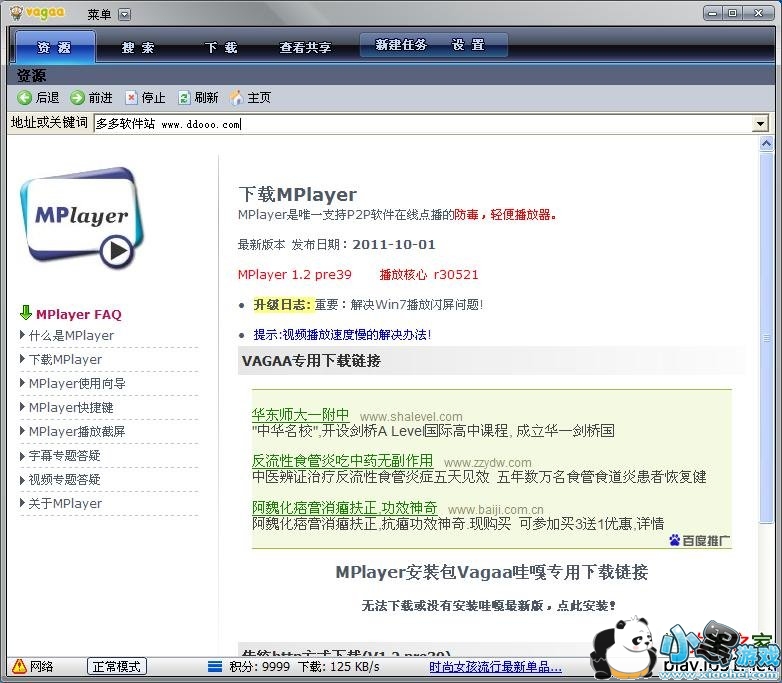Click the www.zzydw.com ad URL
The width and height of the screenshot is (782, 683).
(488, 463)
